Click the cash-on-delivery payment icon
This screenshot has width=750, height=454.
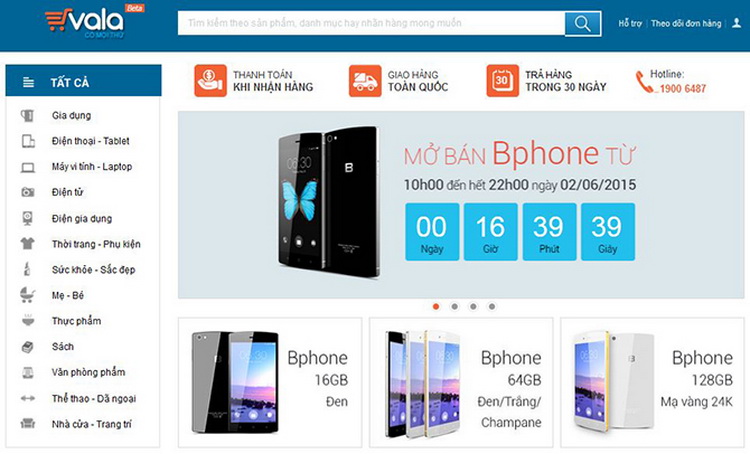coord(210,81)
